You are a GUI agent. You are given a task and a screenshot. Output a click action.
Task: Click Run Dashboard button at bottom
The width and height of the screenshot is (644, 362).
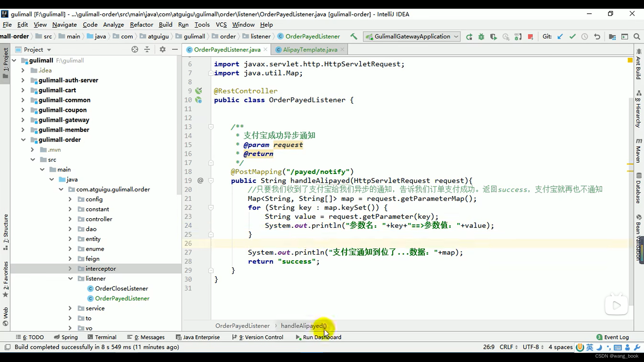point(322,337)
